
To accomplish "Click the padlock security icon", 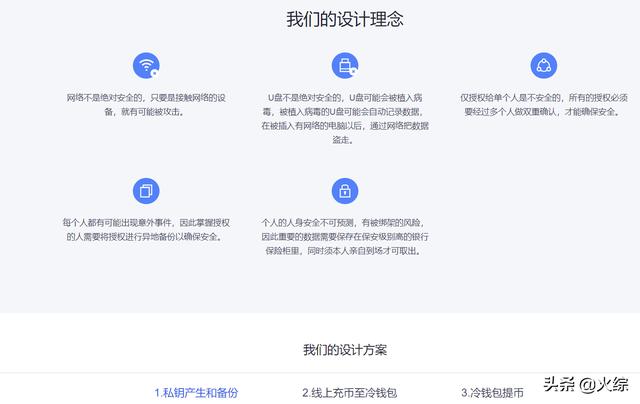I will pyautogui.click(x=345, y=191).
